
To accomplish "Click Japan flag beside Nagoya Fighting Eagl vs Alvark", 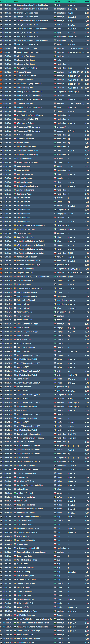I will 15,52.
